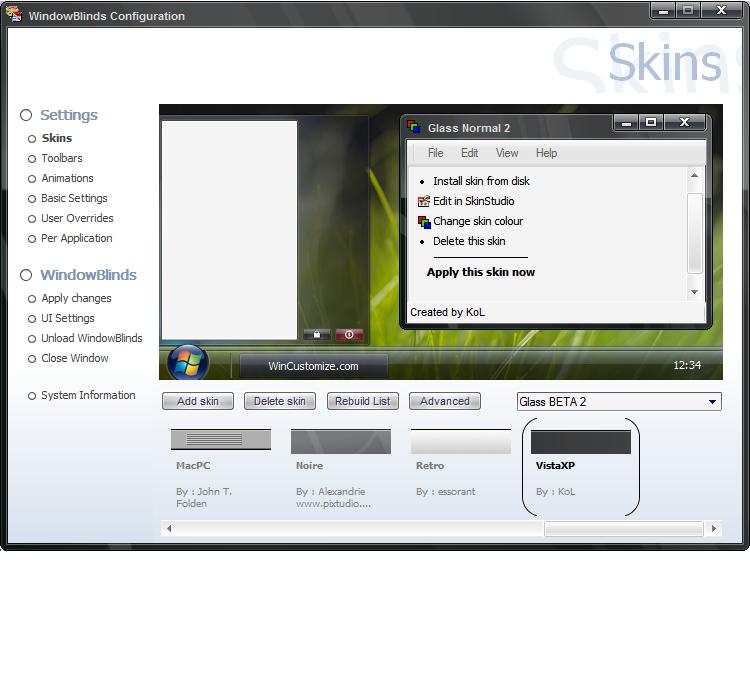Minimize the Glass Normal 2 preview window
Viewport: 750px width, 680px height.
click(x=626, y=123)
